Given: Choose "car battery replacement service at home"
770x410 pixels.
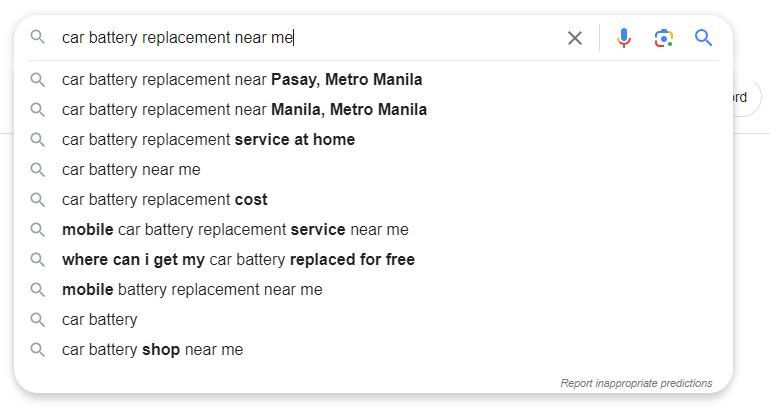Looking at the screenshot, I should 208,140.
